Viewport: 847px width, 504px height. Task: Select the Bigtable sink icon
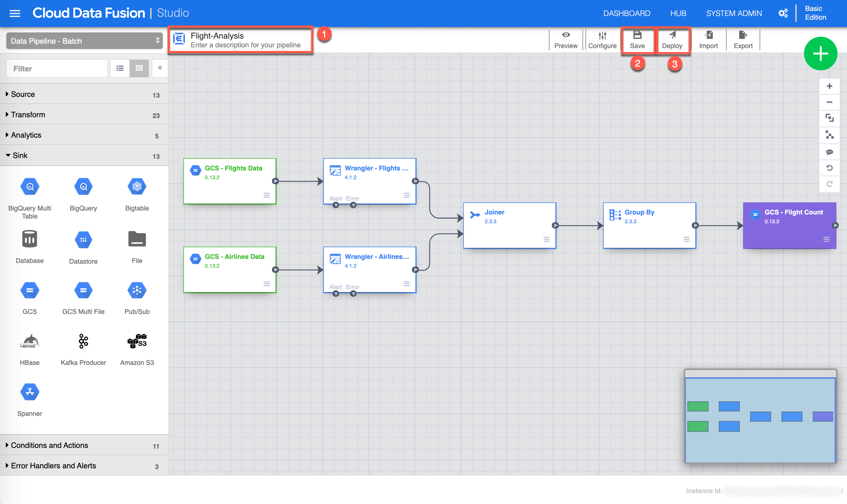[x=137, y=187]
